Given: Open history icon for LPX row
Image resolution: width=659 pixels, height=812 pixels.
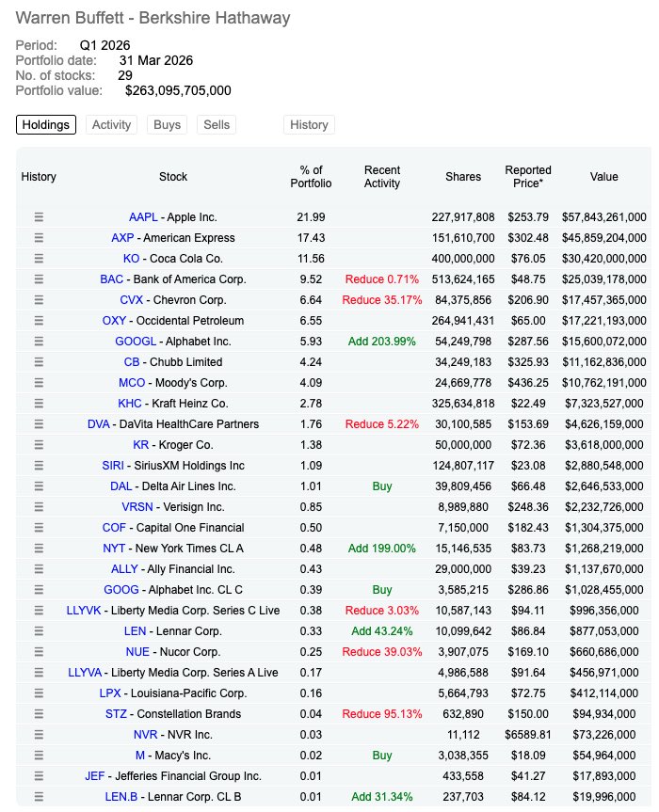Looking at the screenshot, I should point(39,693).
